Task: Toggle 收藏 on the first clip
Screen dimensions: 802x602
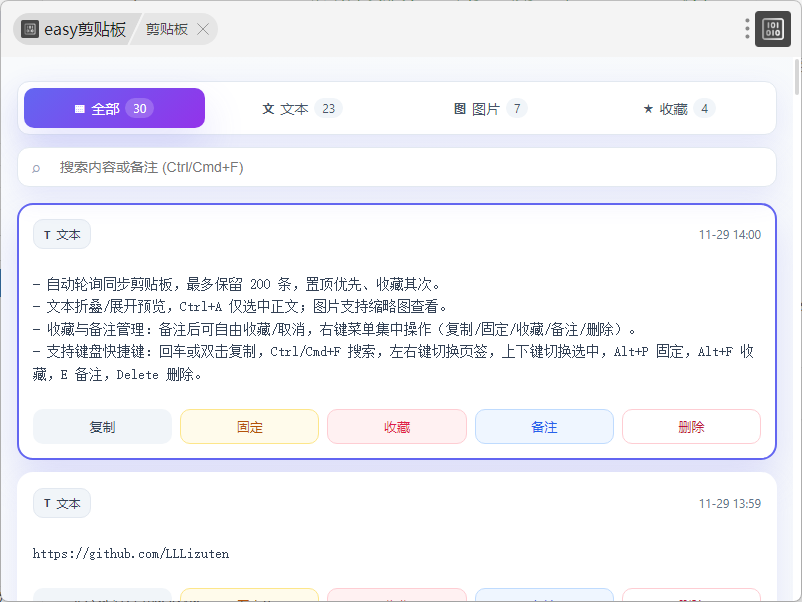Action: pos(397,427)
